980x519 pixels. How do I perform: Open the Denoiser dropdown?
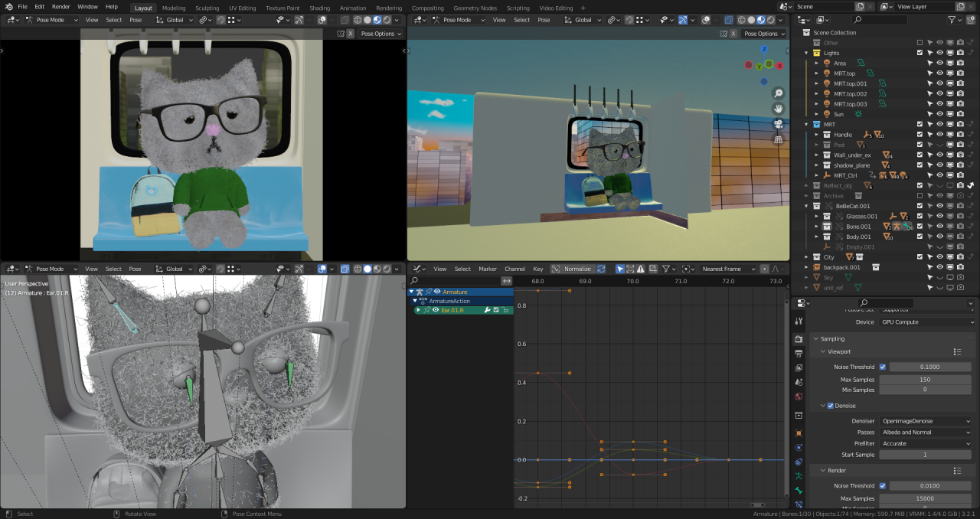(x=926, y=421)
